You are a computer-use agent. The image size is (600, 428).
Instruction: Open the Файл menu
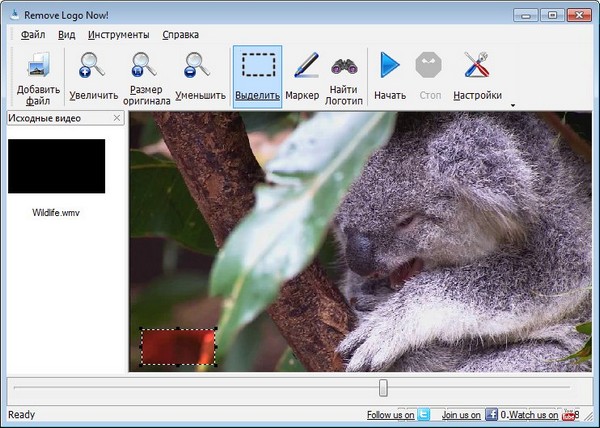point(33,34)
